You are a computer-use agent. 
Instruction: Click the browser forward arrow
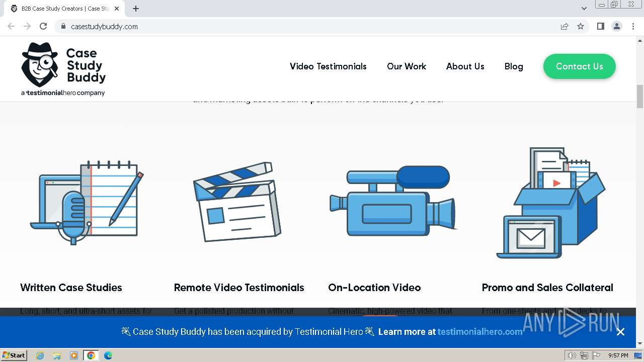coord(27,26)
